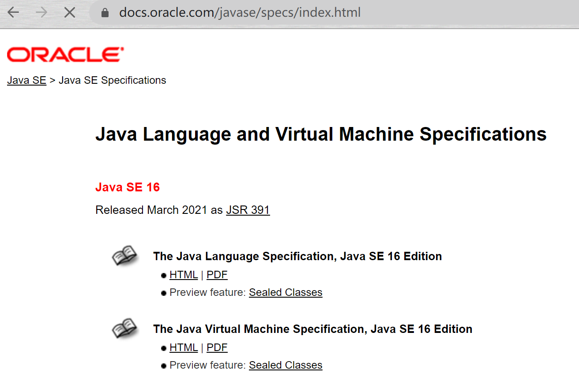The image size is (579, 392).
Task: Open Sealed Classes link under Java Language Specification
Action: tap(286, 292)
